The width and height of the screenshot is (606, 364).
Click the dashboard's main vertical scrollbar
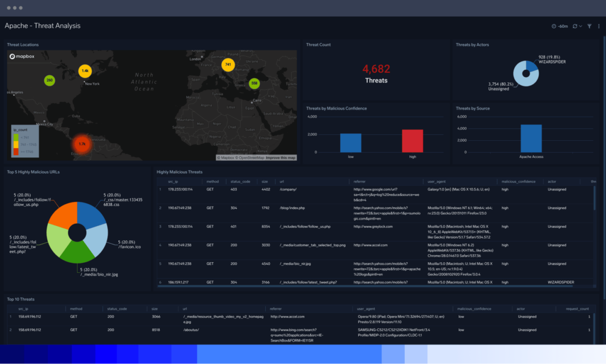pyautogui.click(x=604, y=167)
